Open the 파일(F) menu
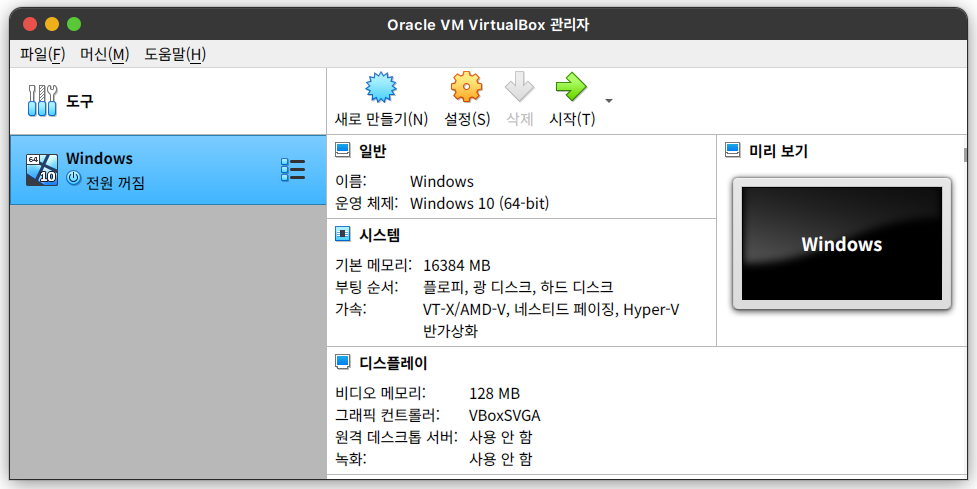The width and height of the screenshot is (977, 489). click(42, 54)
